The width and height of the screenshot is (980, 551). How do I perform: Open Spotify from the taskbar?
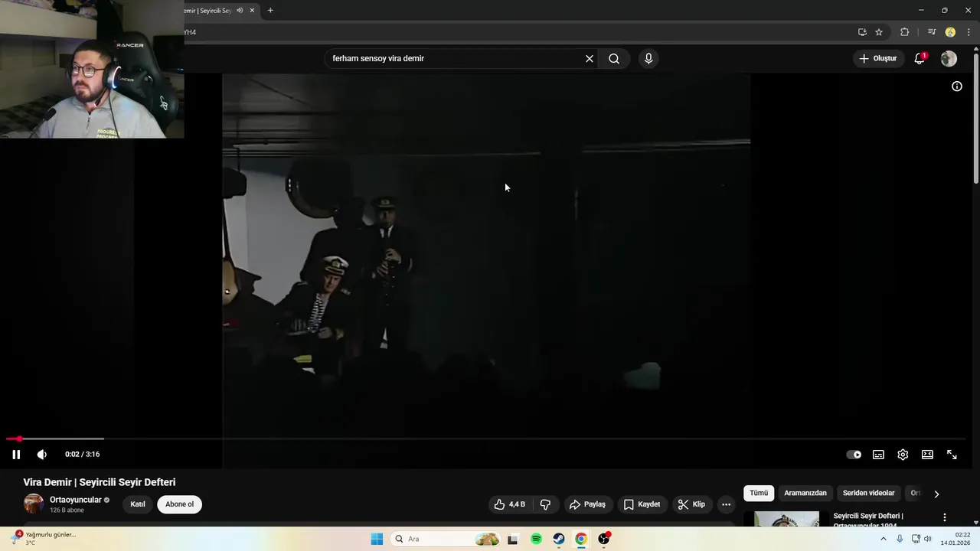[536, 539]
